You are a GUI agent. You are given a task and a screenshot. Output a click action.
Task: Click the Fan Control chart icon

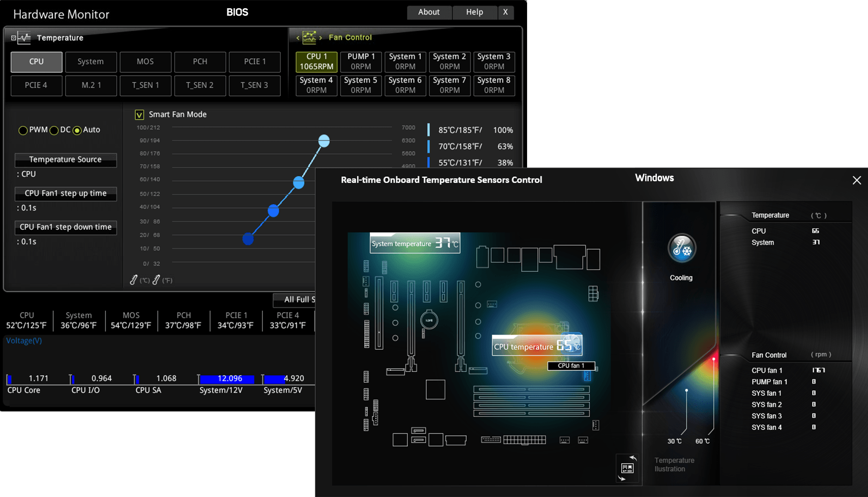point(309,37)
